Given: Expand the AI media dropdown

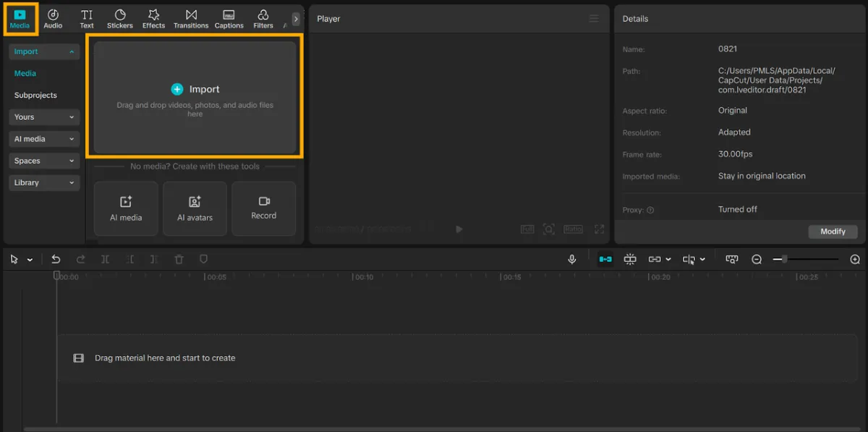Looking at the screenshot, I should tap(45, 139).
